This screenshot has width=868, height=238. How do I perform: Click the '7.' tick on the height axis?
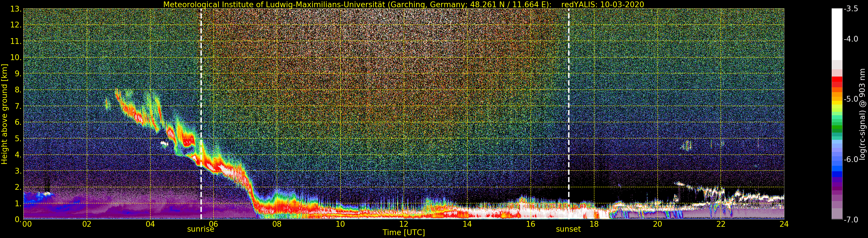pyautogui.click(x=18, y=106)
